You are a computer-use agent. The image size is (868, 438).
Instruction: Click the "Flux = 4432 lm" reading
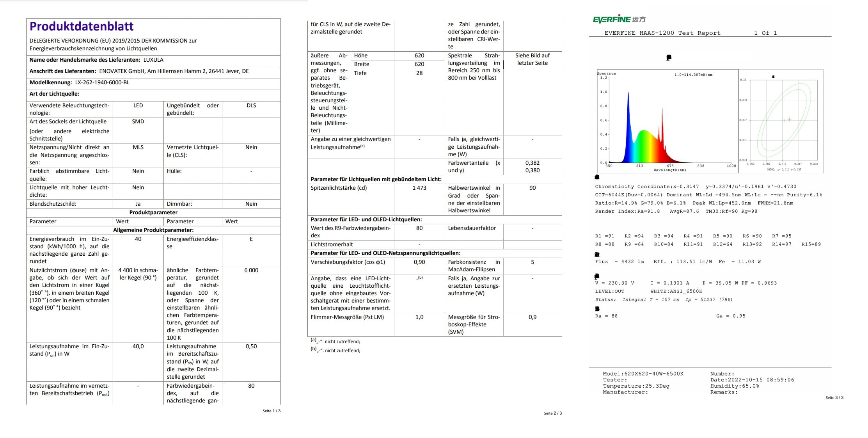619,262
